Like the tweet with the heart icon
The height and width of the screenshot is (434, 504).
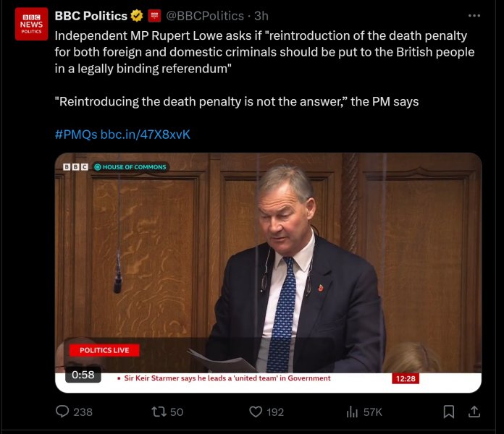255,412
